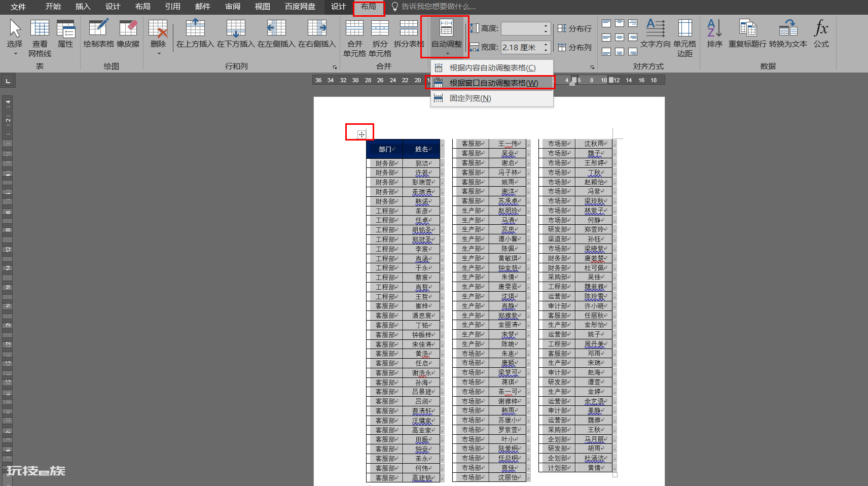The height and width of the screenshot is (486, 868).
Task: Align cell text bottom center
Action: (x=620, y=52)
